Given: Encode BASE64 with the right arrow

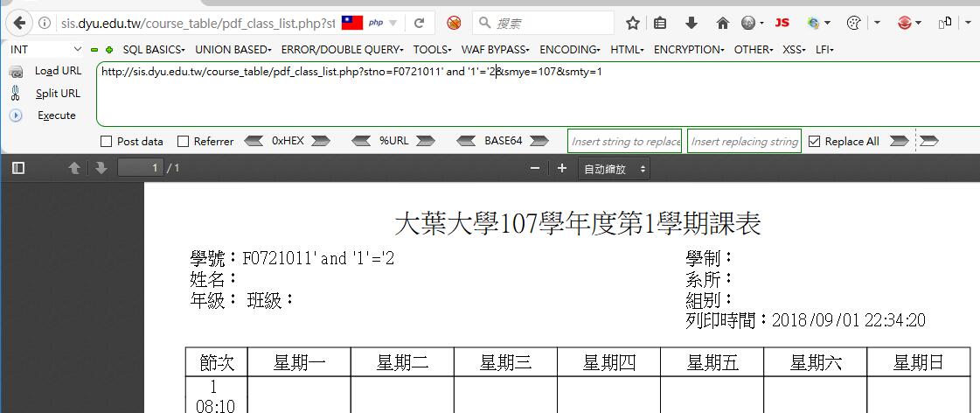Looking at the screenshot, I should pyautogui.click(x=539, y=142).
